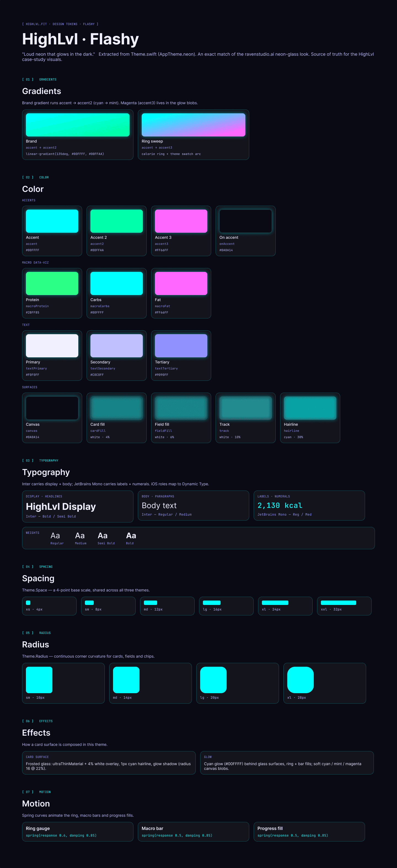The height and width of the screenshot is (868, 397).
Task: Click the ACCENTS subsection label
Action: click(29, 200)
